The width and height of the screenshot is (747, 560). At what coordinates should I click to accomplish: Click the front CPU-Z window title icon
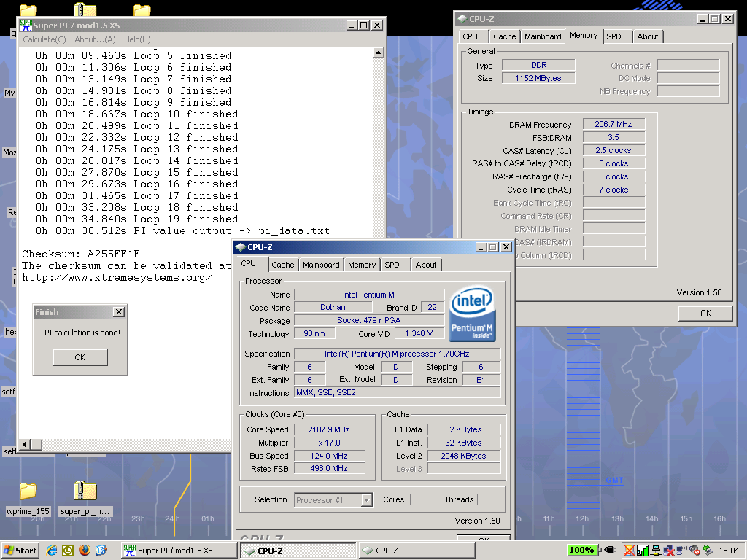pyautogui.click(x=241, y=246)
